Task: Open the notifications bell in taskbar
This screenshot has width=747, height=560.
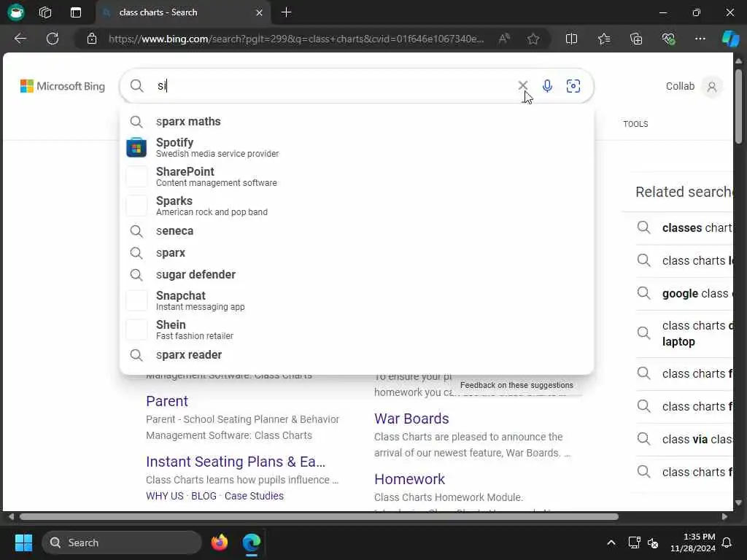Action: coord(727,542)
